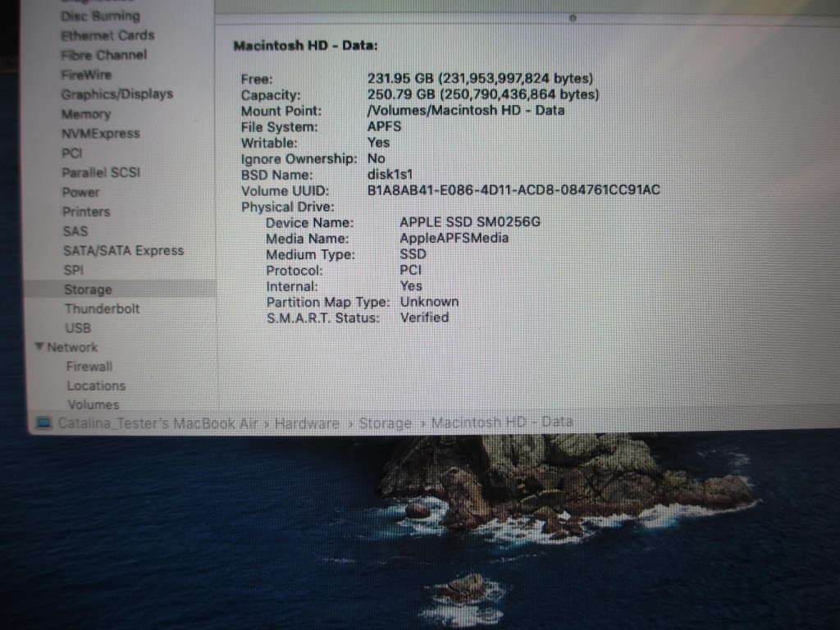Open Thunderbolt hardware entry
The image size is (840, 630).
(103, 308)
